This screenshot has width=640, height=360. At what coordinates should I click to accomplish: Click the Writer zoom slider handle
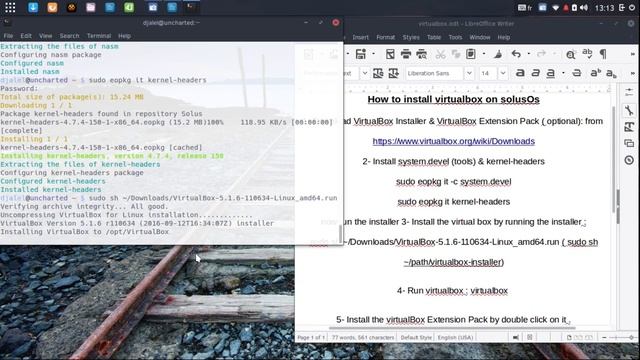(631, 338)
